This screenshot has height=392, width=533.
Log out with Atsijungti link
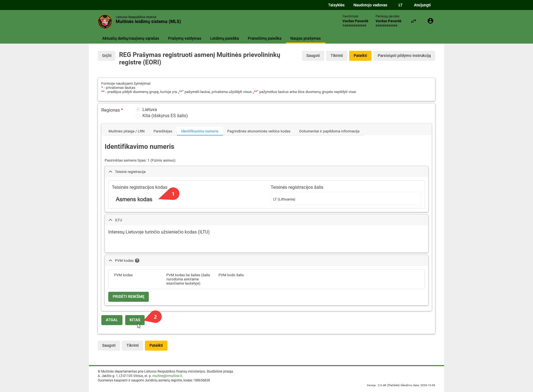tap(422, 5)
